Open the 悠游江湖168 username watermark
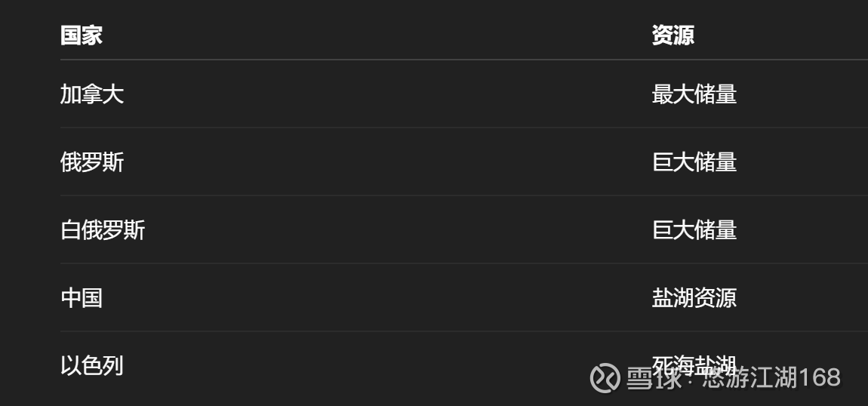The image size is (868, 406). point(771,377)
